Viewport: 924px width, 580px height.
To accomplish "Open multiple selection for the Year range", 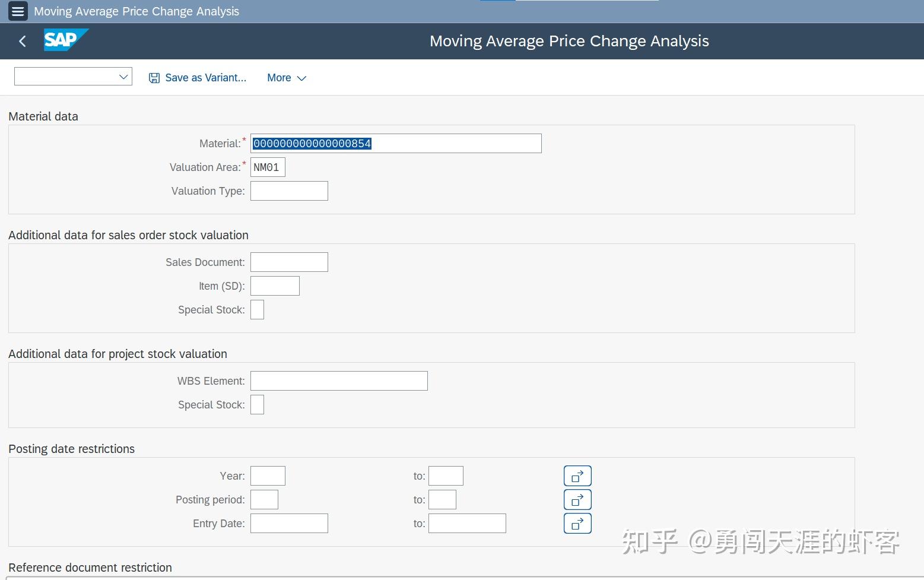I will [x=576, y=475].
